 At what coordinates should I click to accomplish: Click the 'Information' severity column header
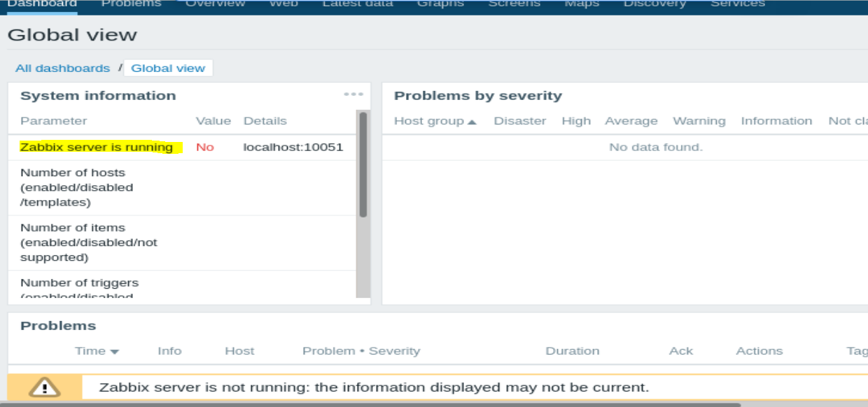776,121
